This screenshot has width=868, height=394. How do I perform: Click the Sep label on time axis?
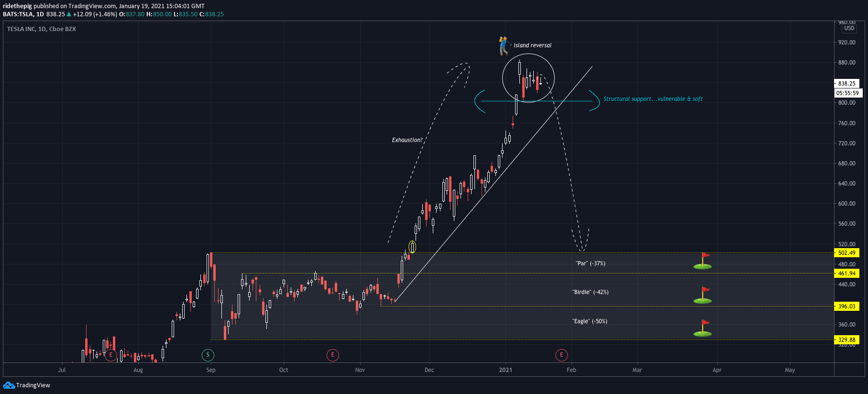point(211,370)
